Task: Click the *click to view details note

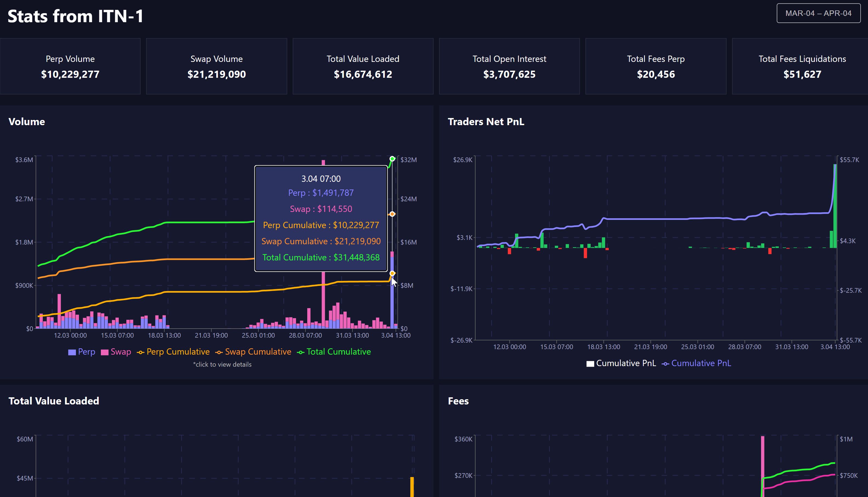Action: 222,364
